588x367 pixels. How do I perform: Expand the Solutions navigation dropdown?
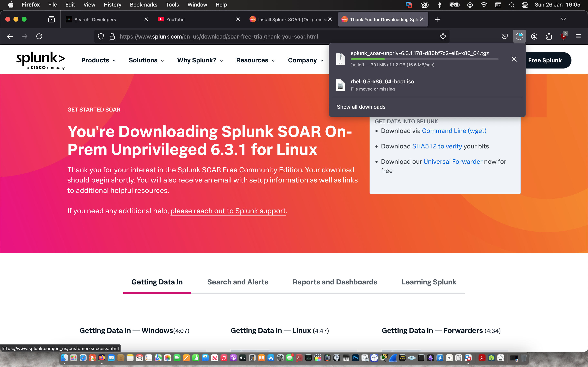pos(146,60)
